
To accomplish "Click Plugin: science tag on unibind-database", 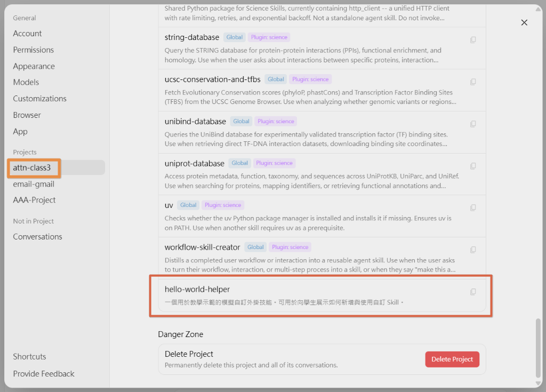I will pyautogui.click(x=276, y=121).
